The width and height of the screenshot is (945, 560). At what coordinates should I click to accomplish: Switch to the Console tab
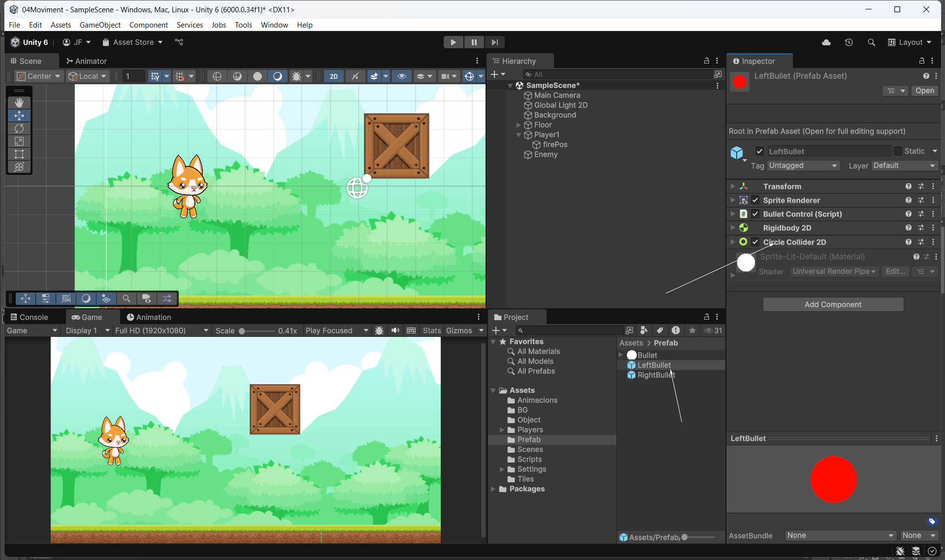[x=30, y=317]
